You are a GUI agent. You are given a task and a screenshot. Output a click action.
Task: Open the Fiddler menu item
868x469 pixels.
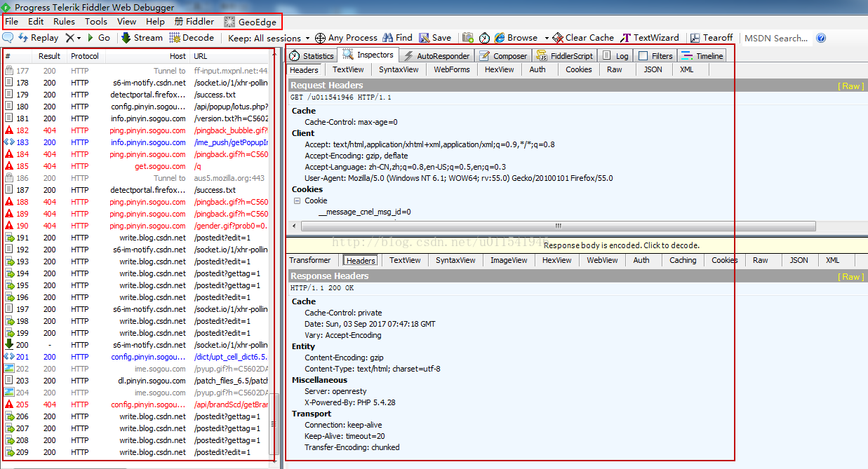point(194,22)
